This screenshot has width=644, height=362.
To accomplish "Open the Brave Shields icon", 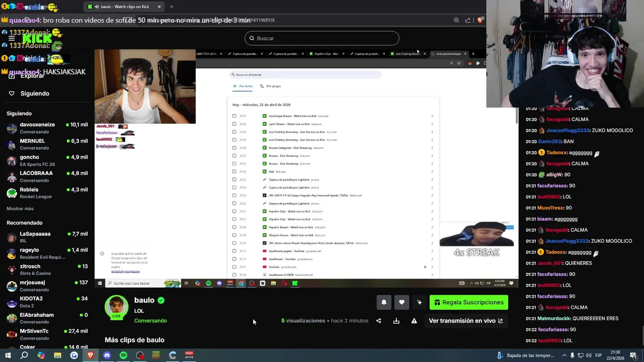I will click(480, 20).
